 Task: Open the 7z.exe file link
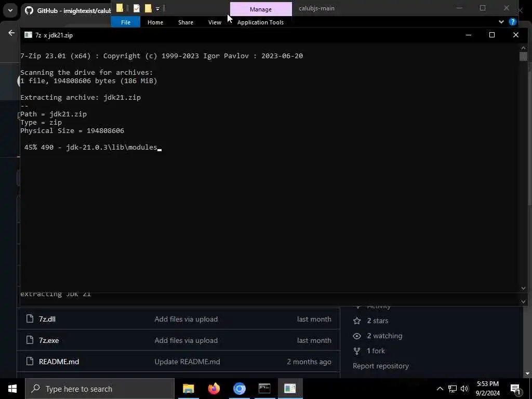(x=49, y=340)
